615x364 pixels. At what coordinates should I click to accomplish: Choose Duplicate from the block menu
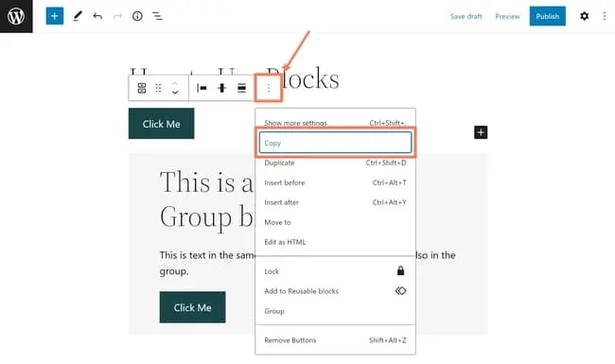[335, 163]
